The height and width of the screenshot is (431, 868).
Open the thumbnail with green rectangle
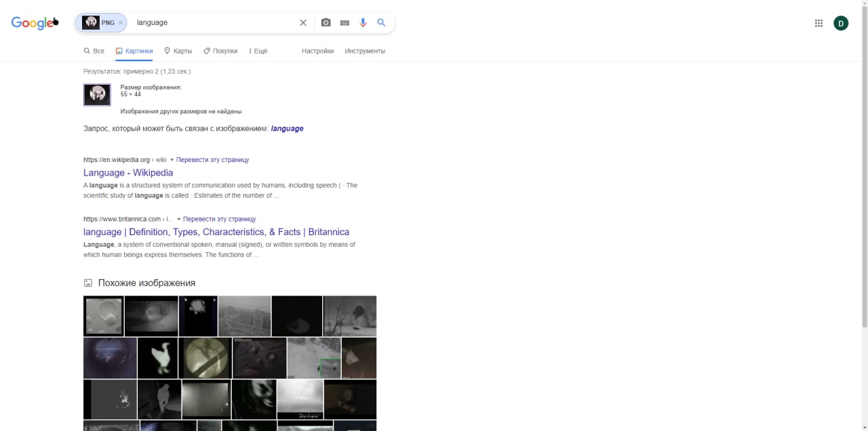314,358
